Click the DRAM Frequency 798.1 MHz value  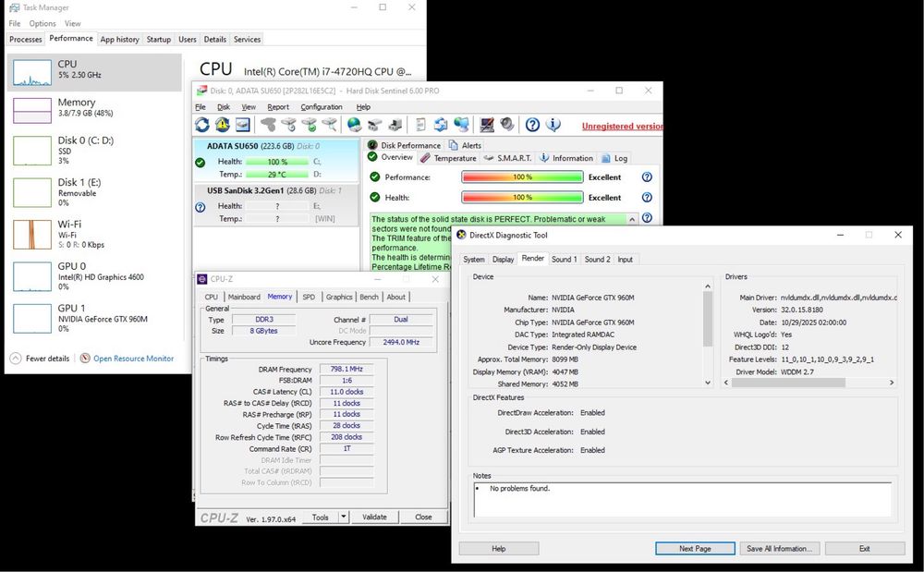[x=346, y=369]
